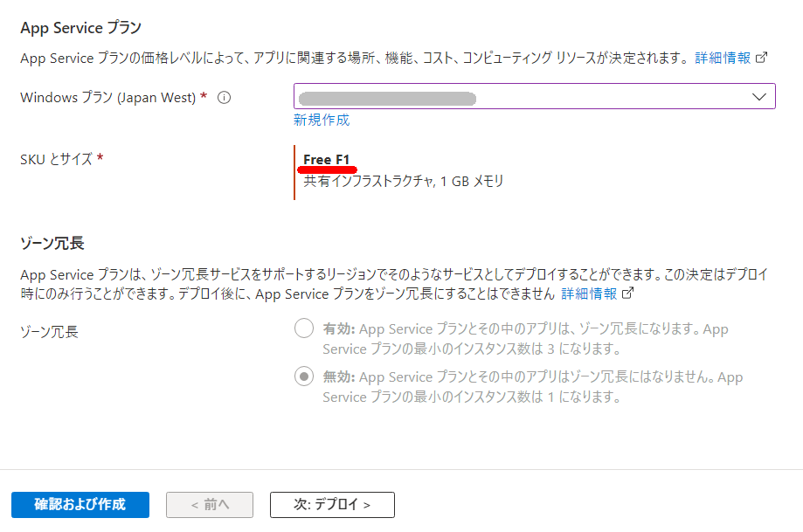The height and width of the screenshot is (532, 803).
Task: Click the SKU とサイズ label
Action: [x=61, y=159]
